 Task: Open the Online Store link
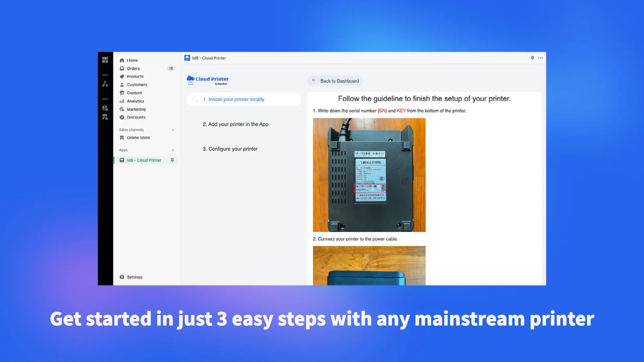click(x=138, y=138)
